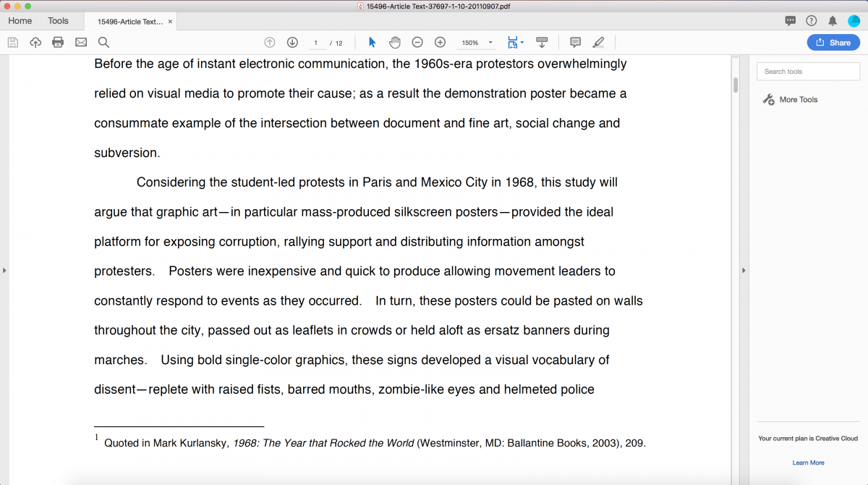Viewport: 868px width, 485px height.
Task: Activate the arrow selection tool
Action: tap(372, 43)
